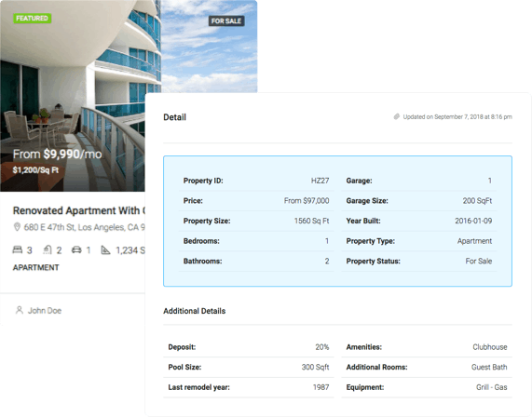Click the green FEATURED badge
Screen dimensions: 532x417
(33, 19)
